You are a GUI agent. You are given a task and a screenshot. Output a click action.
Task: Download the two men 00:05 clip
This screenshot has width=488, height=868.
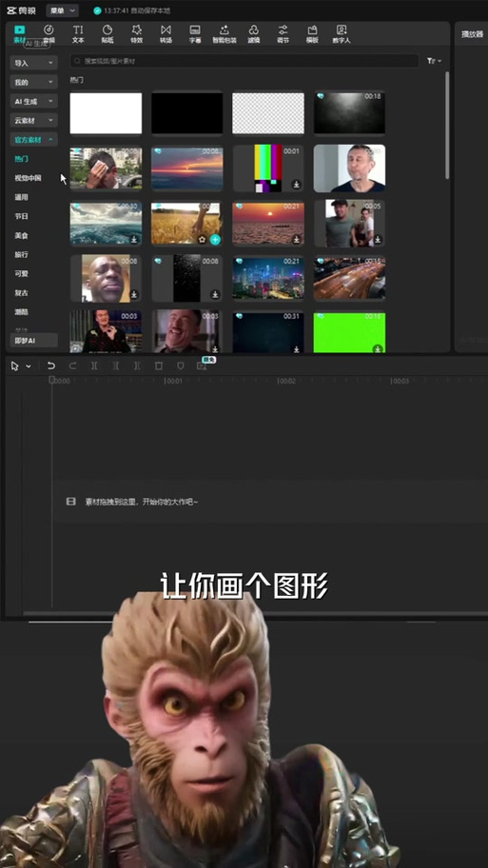[378, 240]
